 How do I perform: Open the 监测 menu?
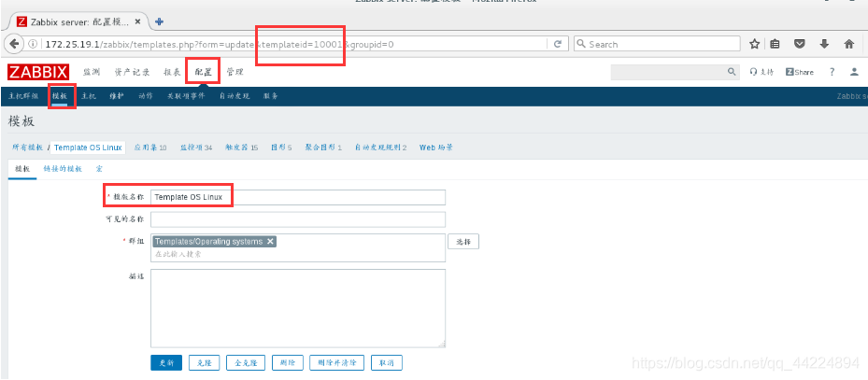(x=92, y=72)
